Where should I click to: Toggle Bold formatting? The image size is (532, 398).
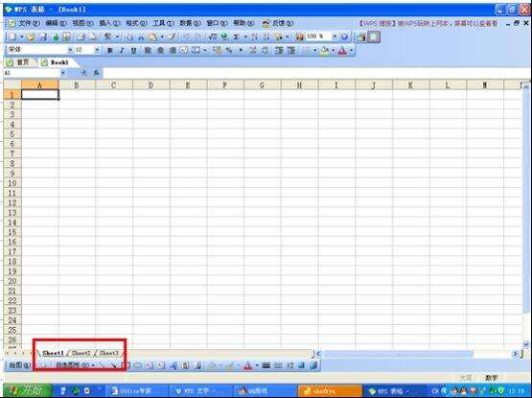[x=110, y=50]
